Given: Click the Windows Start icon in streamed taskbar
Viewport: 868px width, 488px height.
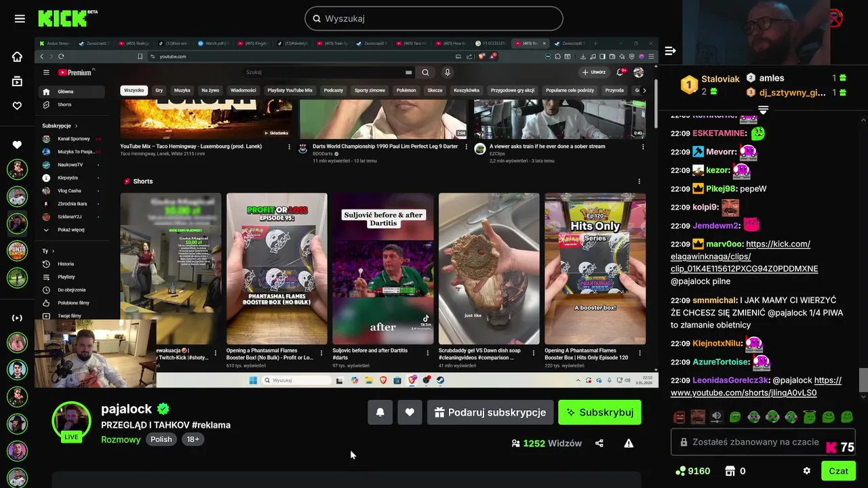Looking at the screenshot, I should click(253, 380).
